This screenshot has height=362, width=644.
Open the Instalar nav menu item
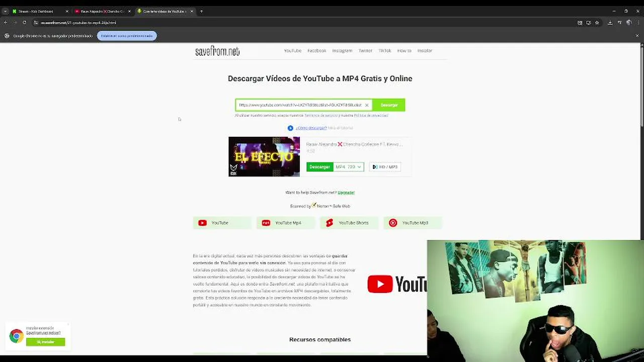425,51
